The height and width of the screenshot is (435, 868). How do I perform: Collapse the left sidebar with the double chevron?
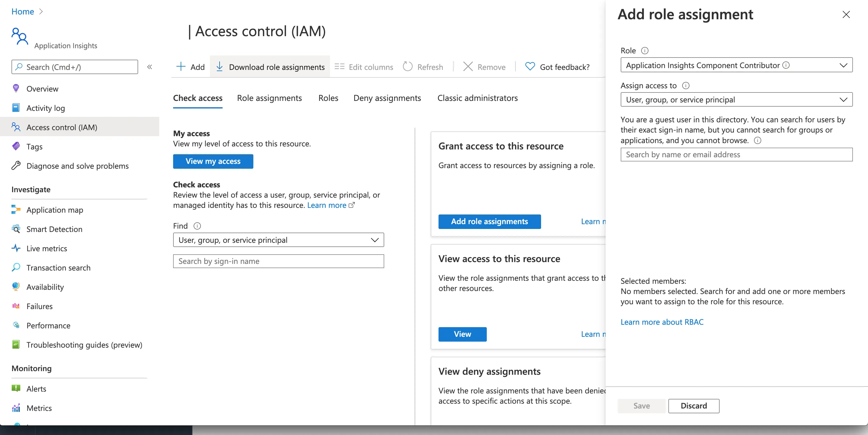tap(150, 67)
